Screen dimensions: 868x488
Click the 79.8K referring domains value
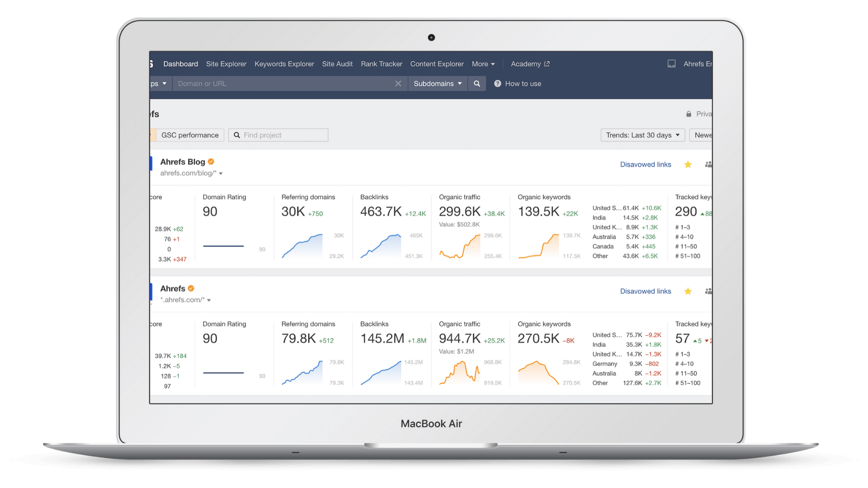click(298, 338)
